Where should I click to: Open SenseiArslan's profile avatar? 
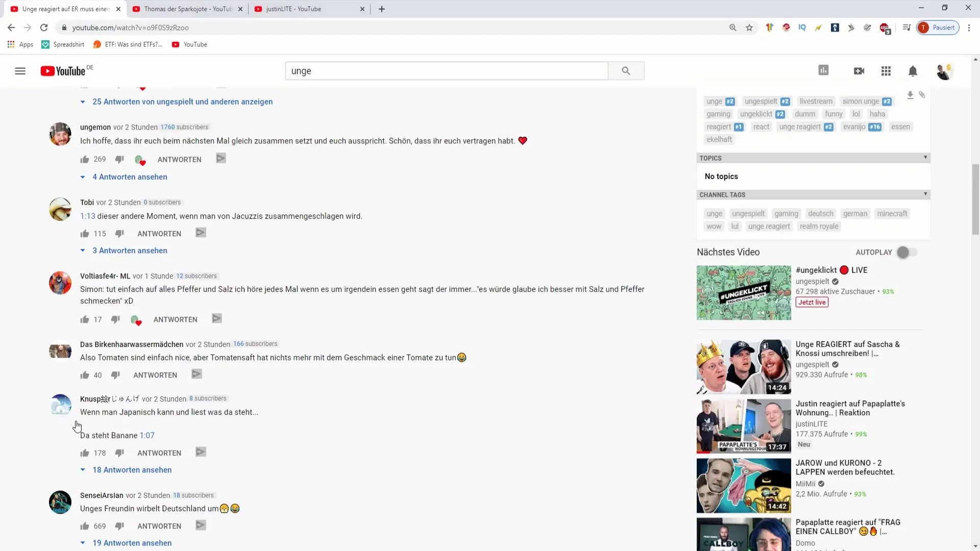coord(60,503)
